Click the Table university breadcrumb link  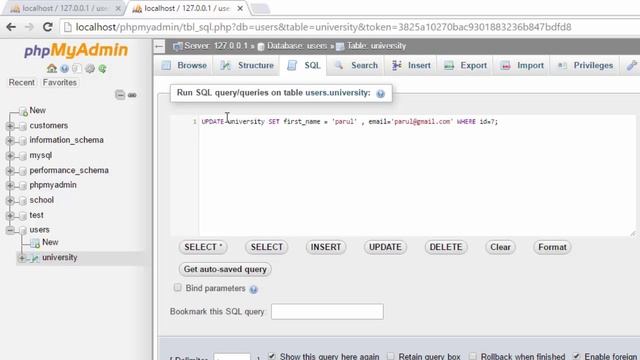[x=376, y=46]
